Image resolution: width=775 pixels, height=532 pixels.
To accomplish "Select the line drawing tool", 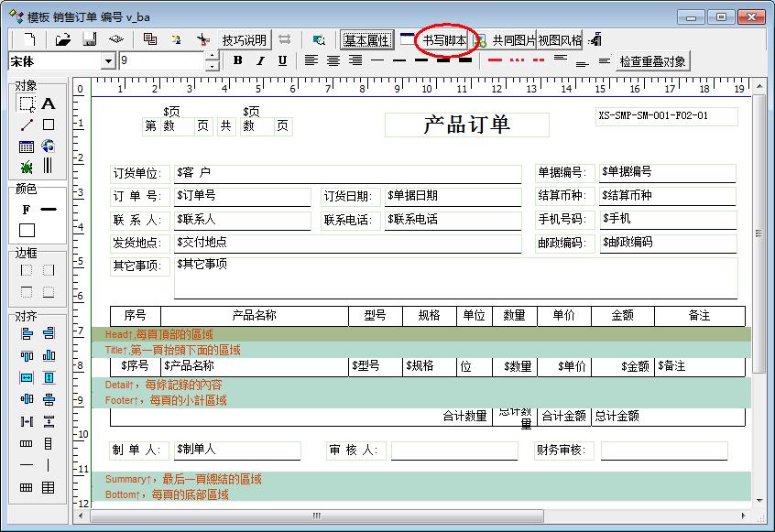I will point(27,125).
